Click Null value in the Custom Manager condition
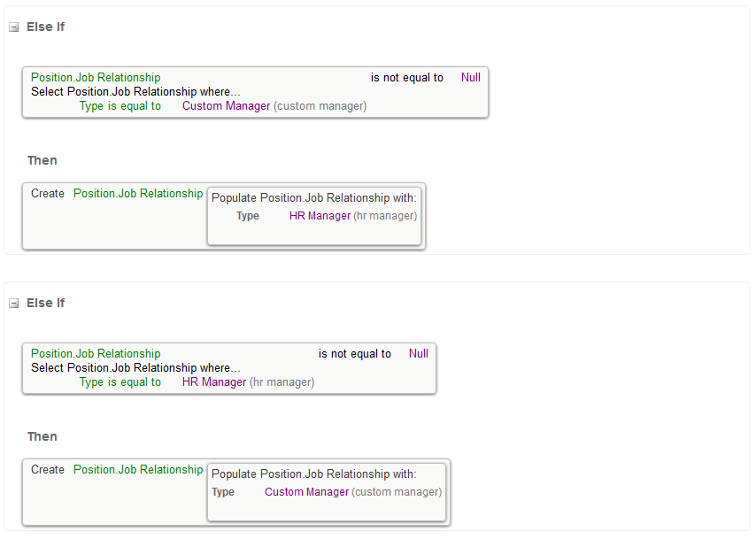This screenshot has height=539, width=756. click(471, 78)
